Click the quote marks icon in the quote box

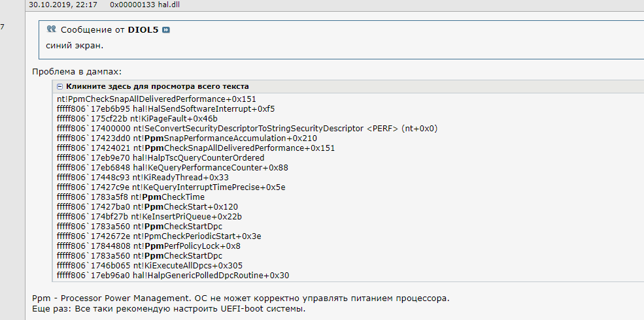click(x=52, y=30)
